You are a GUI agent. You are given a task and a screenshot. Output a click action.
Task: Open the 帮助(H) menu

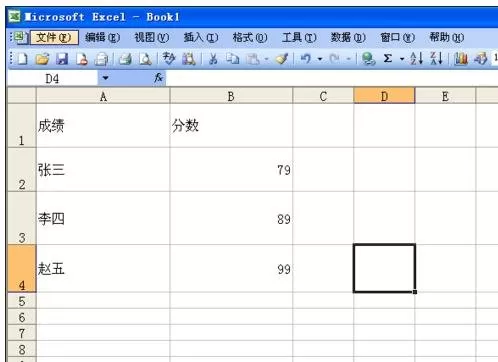point(447,37)
